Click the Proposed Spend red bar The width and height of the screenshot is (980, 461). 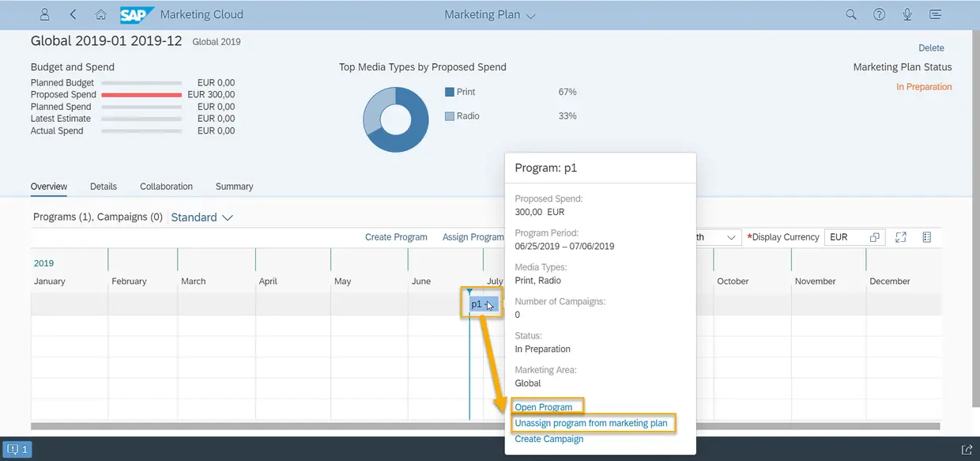pyautogui.click(x=141, y=95)
